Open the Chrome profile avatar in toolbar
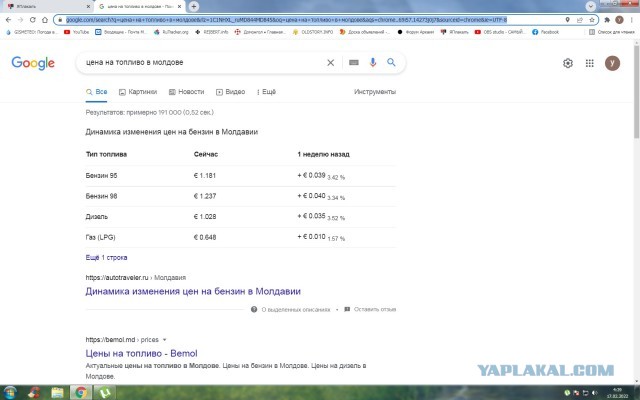The image size is (640, 400). (x=619, y=20)
